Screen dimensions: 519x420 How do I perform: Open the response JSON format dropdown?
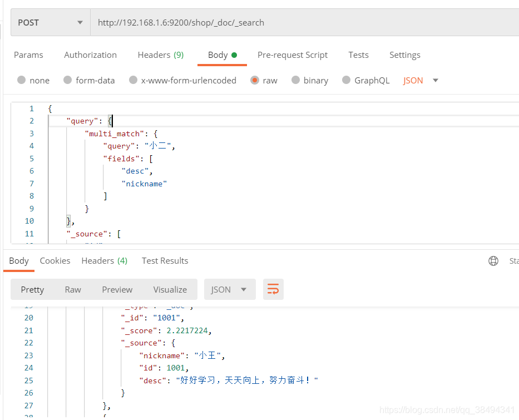(x=229, y=289)
